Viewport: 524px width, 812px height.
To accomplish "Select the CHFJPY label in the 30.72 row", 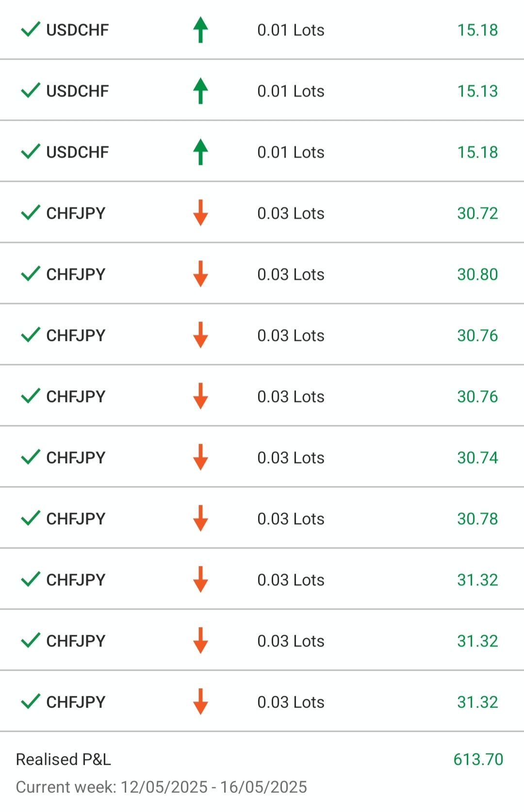I will tap(76, 213).
